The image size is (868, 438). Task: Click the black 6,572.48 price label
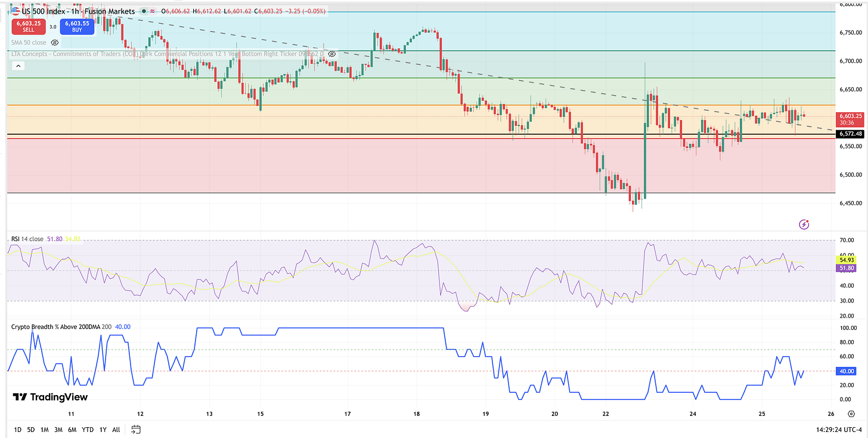[851, 134]
